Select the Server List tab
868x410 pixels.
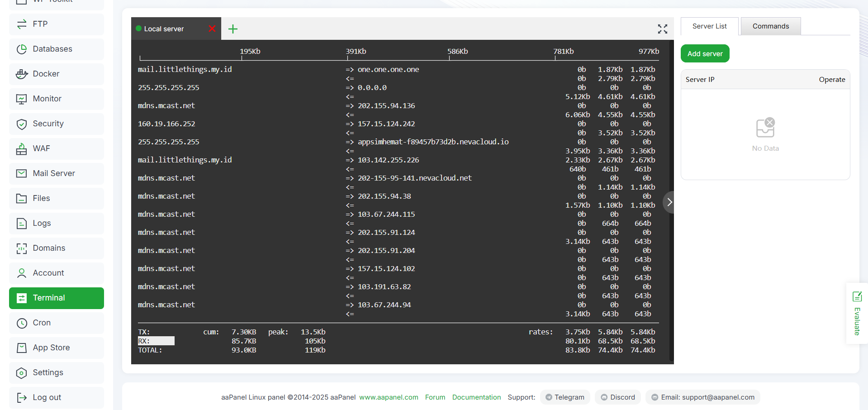coord(710,26)
